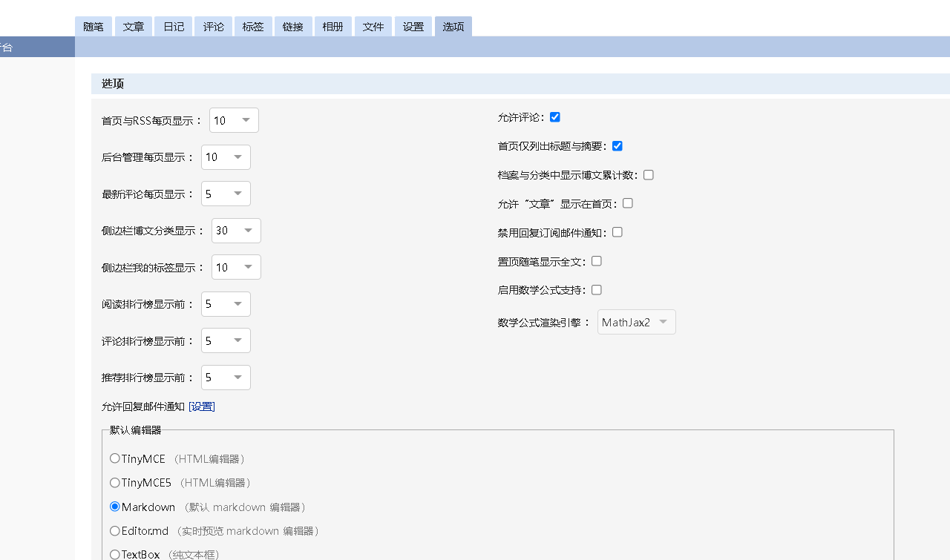The width and height of the screenshot is (950, 560).
Task: Expand 评论排行榜显示前 dropdown
Action: coord(226,340)
